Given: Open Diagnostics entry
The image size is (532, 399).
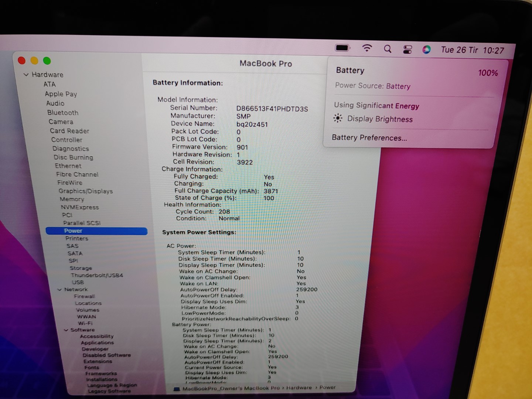Looking at the screenshot, I should 71,149.
